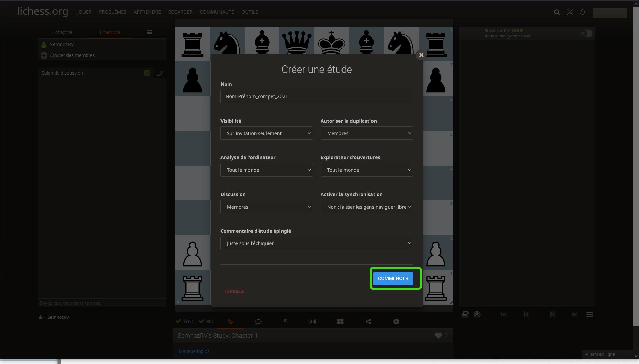639x364 pixels.
Task: Expand the Autoriser la duplication dropdown
Action: 366,133
